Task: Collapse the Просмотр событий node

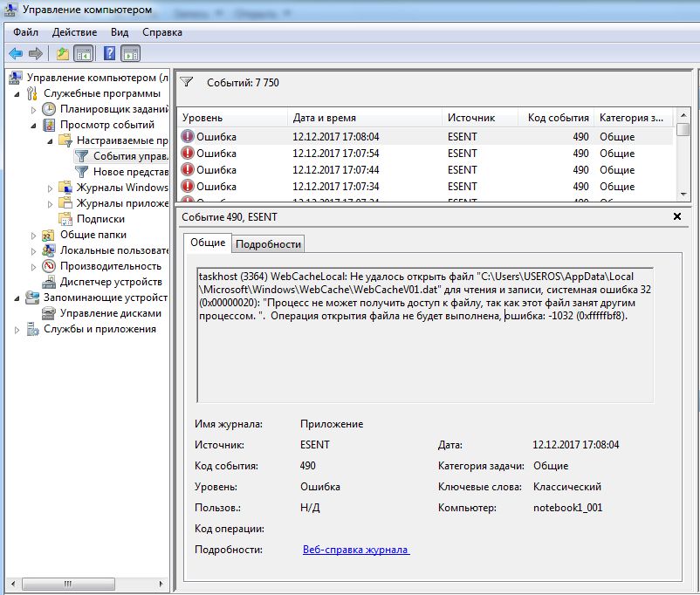Action: tap(34, 126)
